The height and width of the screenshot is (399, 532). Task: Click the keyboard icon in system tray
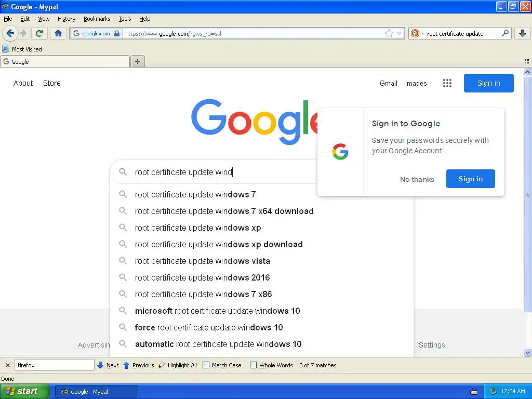pos(474,392)
